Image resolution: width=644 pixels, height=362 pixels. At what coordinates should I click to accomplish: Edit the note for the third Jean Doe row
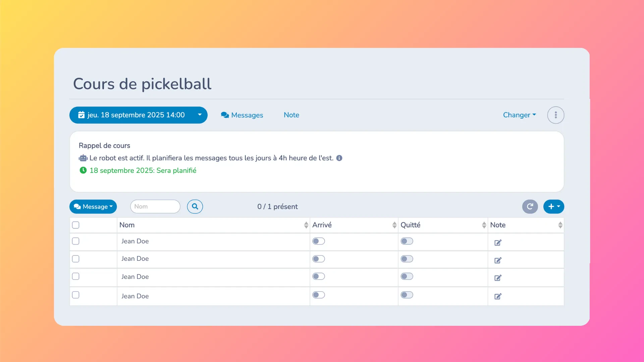pyautogui.click(x=498, y=278)
